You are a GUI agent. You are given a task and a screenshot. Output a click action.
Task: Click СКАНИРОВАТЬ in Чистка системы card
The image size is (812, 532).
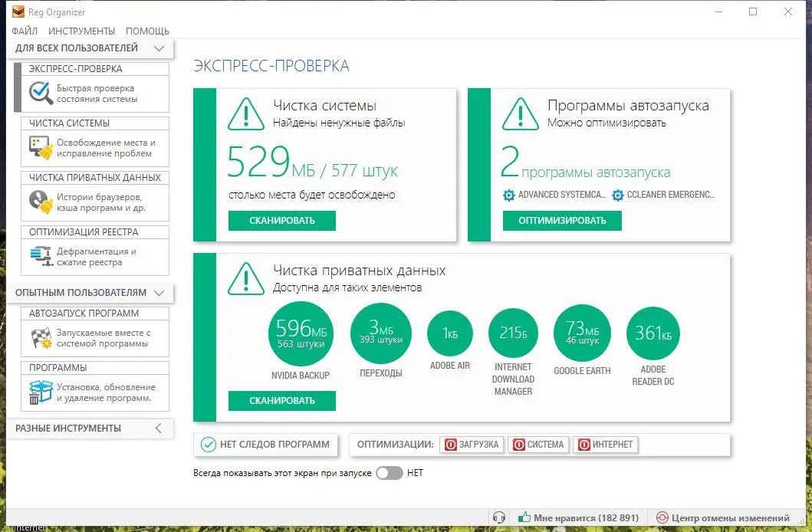pyautogui.click(x=282, y=221)
